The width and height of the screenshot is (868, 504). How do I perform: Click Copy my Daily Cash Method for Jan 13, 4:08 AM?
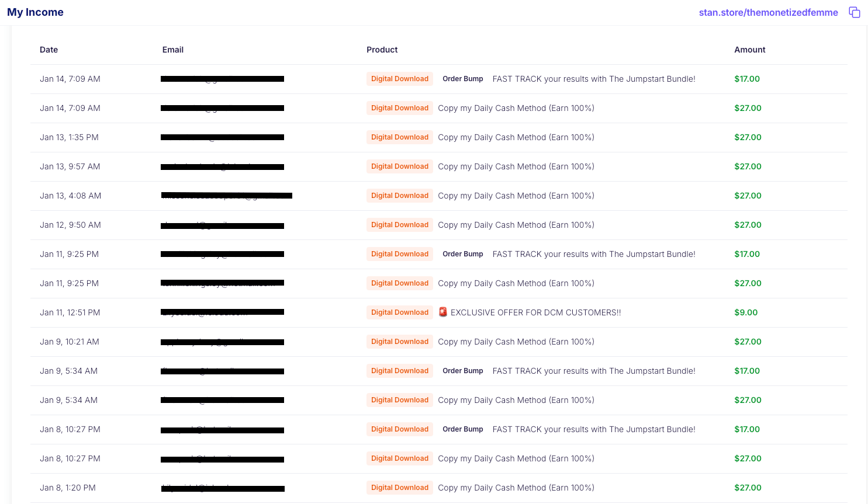click(x=516, y=196)
